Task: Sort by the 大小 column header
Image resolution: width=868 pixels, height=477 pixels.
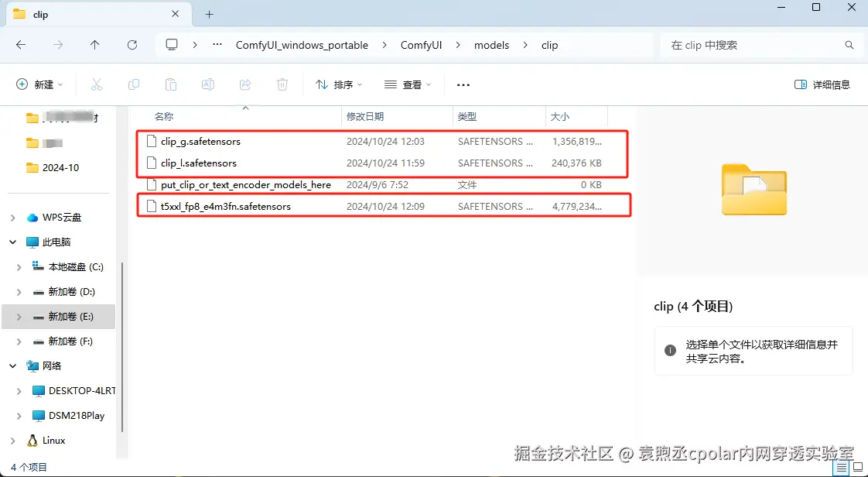Action: [x=559, y=116]
